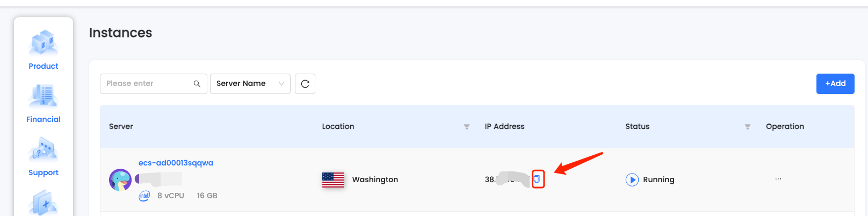Click the instance dolphin avatar
The height and width of the screenshot is (216, 868).
click(120, 180)
